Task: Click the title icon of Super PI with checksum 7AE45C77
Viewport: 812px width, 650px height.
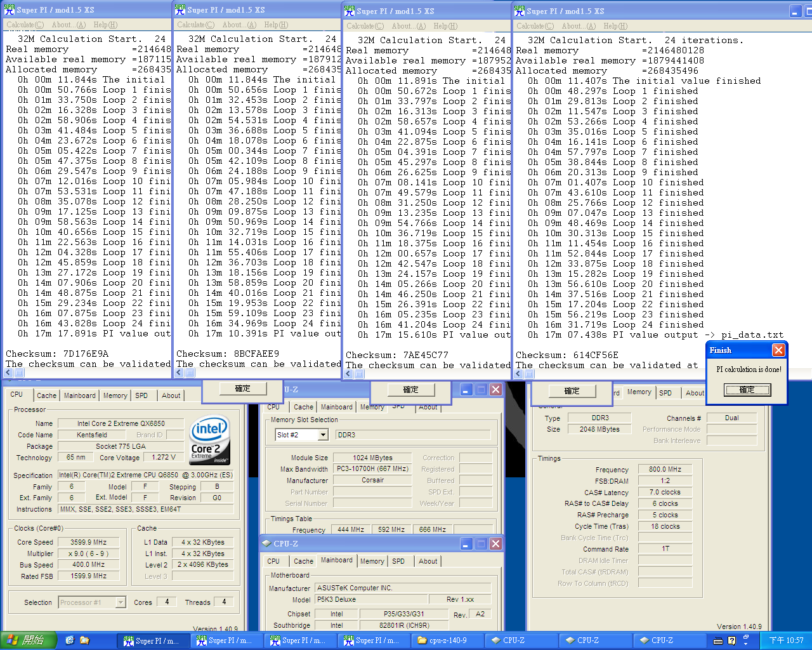Action: [x=350, y=11]
